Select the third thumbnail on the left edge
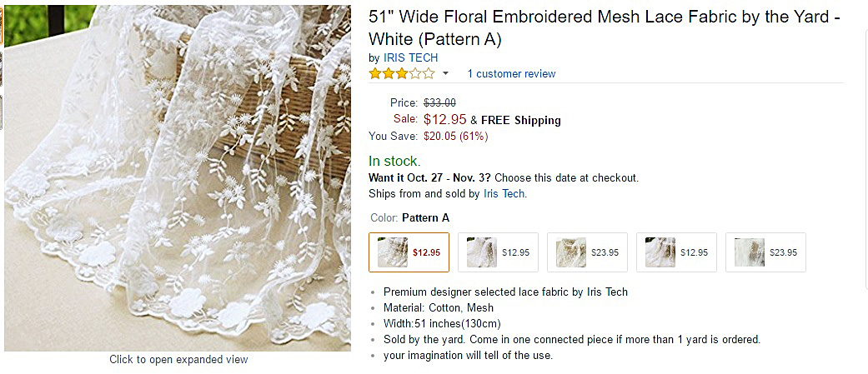 click(2, 112)
